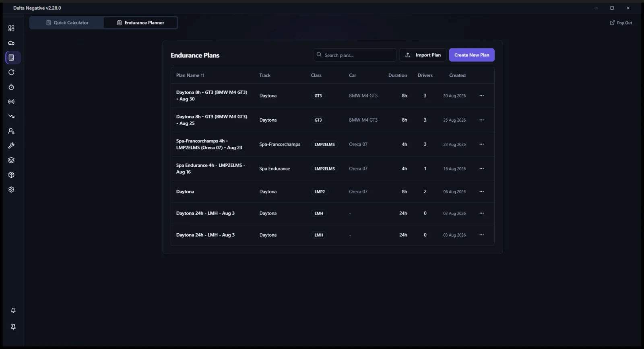The width and height of the screenshot is (644, 349).
Task: Select the Endurance Planner tab
Action: coord(140,23)
